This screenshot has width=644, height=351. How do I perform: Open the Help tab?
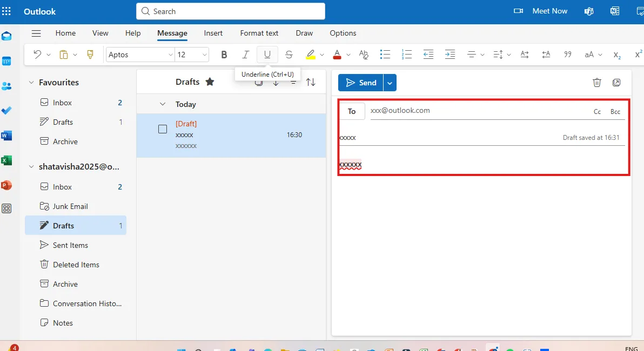(x=133, y=33)
